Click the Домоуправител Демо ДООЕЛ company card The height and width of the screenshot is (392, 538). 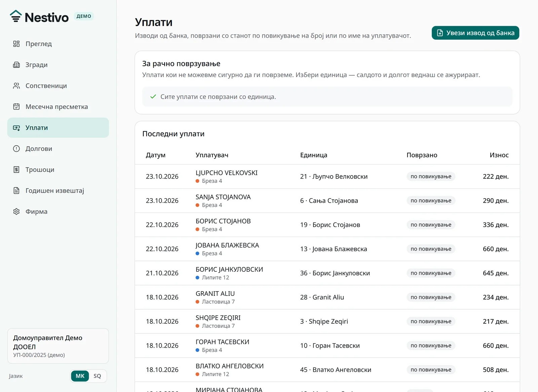click(x=58, y=346)
